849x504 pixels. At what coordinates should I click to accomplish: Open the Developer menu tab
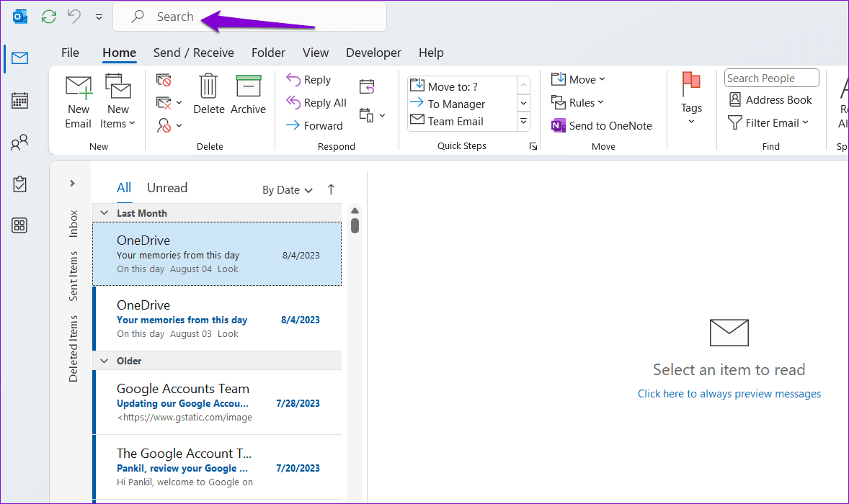point(373,52)
